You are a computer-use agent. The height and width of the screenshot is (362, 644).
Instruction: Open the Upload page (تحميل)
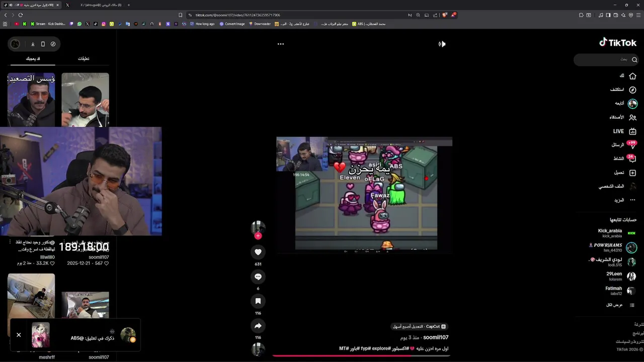pos(625,172)
